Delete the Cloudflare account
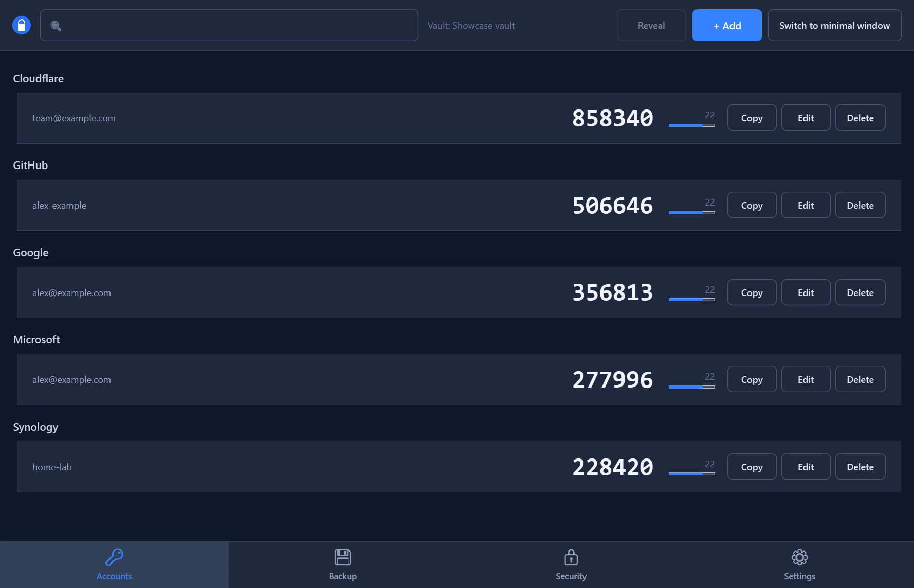Image resolution: width=914 pixels, height=588 pixels. pos(860,118)
